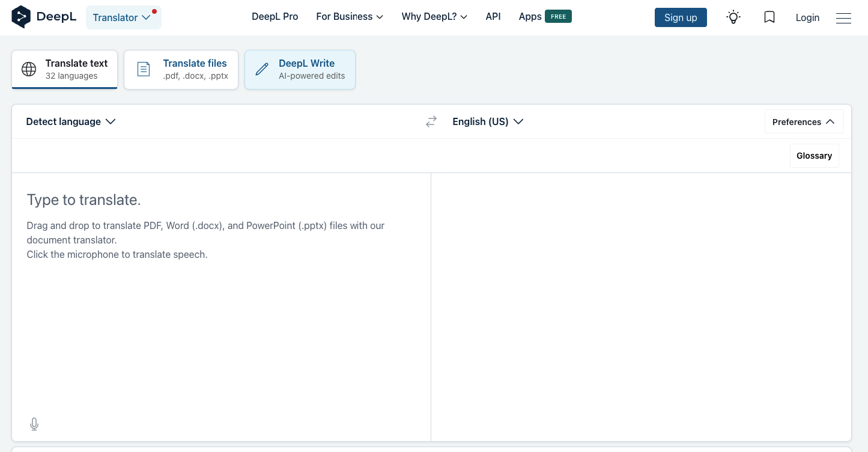Open the Translator product dropdown
The width and height of the screenshot is (868, 452).
coord(124,17)
